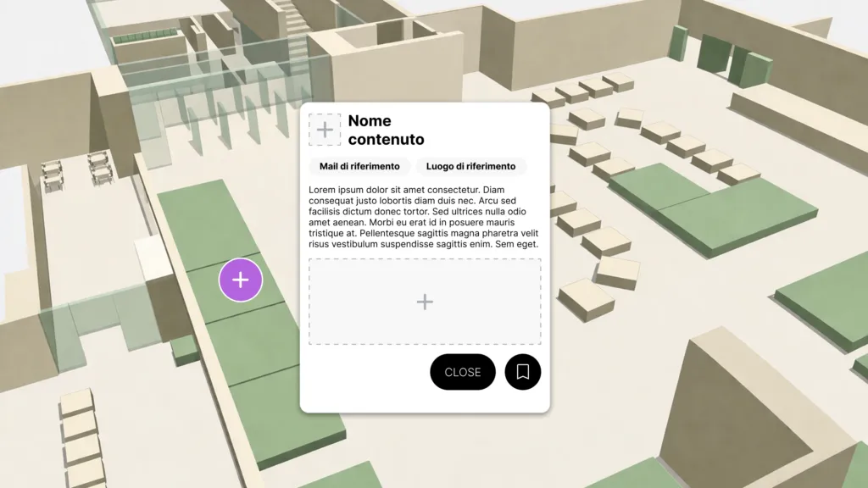The width and height of the screenshot is (868, 488).
Task: Click the Nome contenuto title
Action: (x=386, y=130)
